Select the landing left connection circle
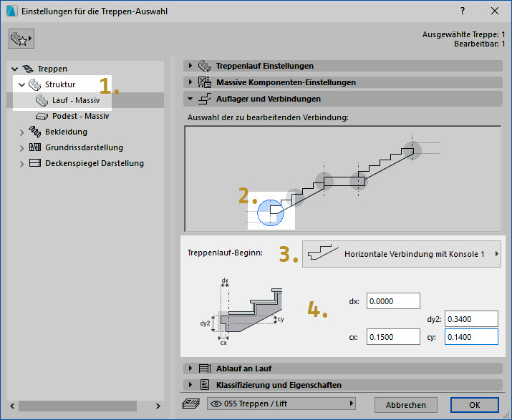512x420 pixels. (x=324, y=182)
